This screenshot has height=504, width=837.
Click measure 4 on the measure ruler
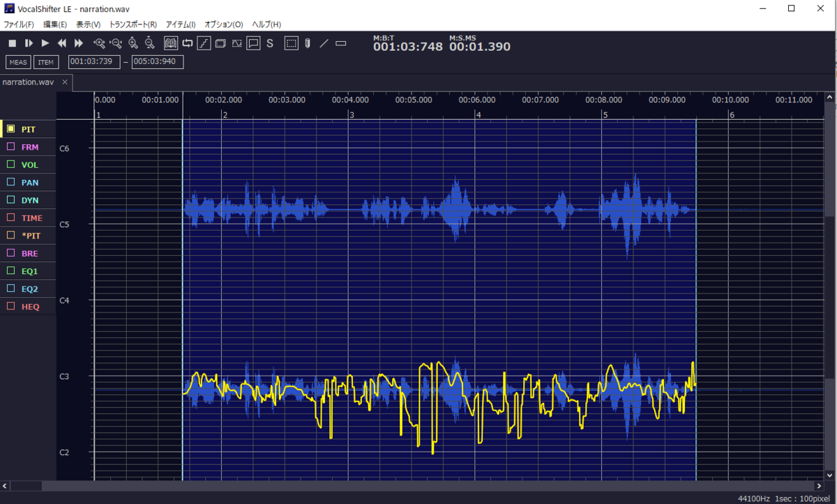click(x=478, y=115)
